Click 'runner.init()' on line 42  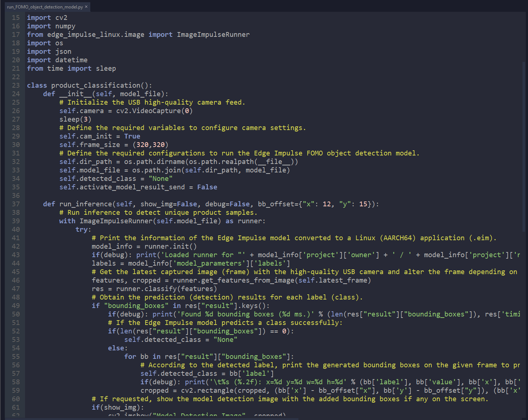click(x=171, y=246)
